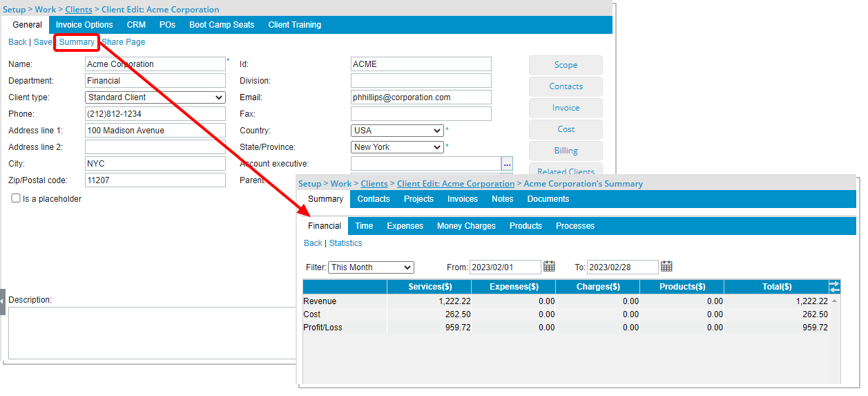Switch to the Projects tab
Viewport: 868px width, 396px height.
[x=418, y=199]
